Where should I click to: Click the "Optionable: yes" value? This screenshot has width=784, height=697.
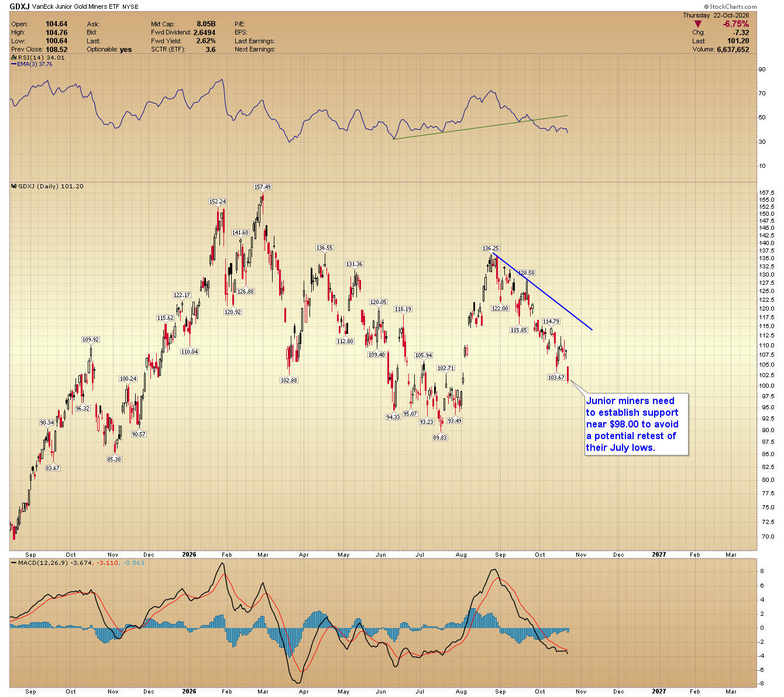(x=126, y=50)
